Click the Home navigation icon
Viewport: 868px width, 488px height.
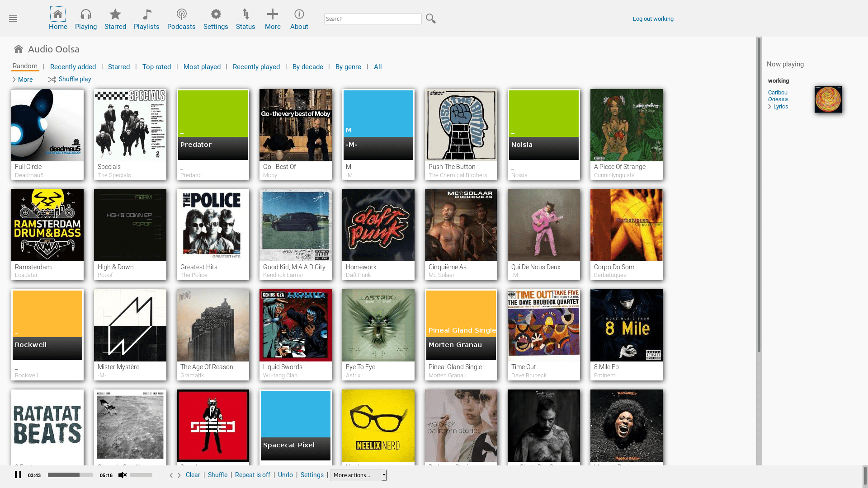pos(57,14)
